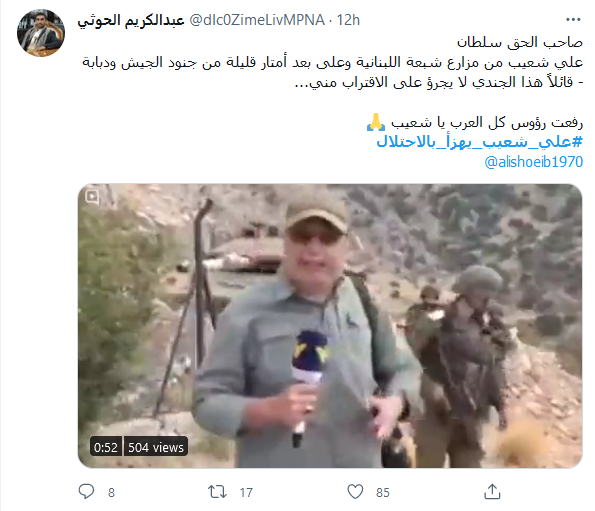Open the author's Arabic display name
The height and width of the screenshot is (511, 595).
(131, 20)
